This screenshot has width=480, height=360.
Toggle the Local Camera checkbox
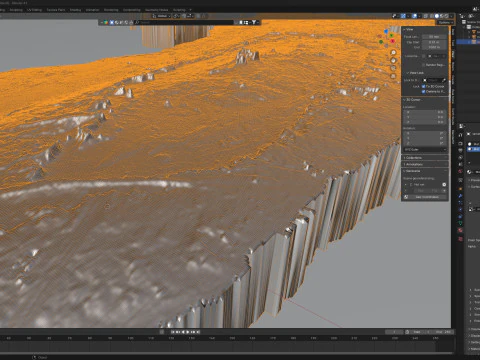click(x=423, y=56)
